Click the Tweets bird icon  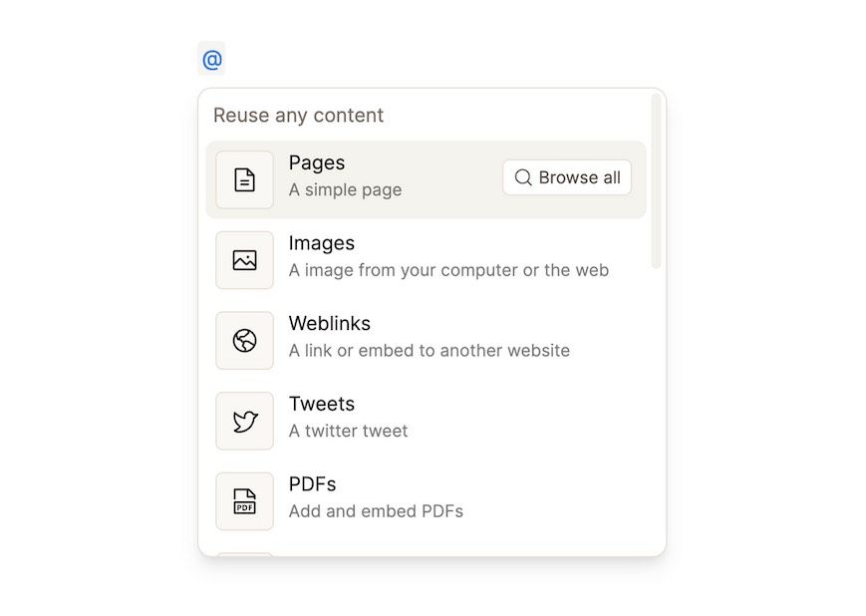(244, 421)
